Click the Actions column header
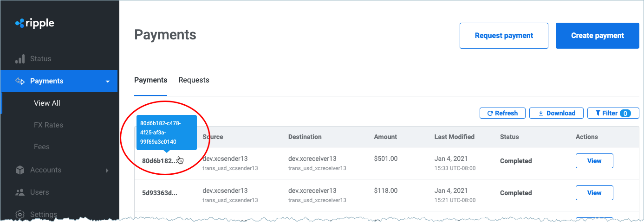The height and width of the screenshot is (222, 644). coord(587,137)
